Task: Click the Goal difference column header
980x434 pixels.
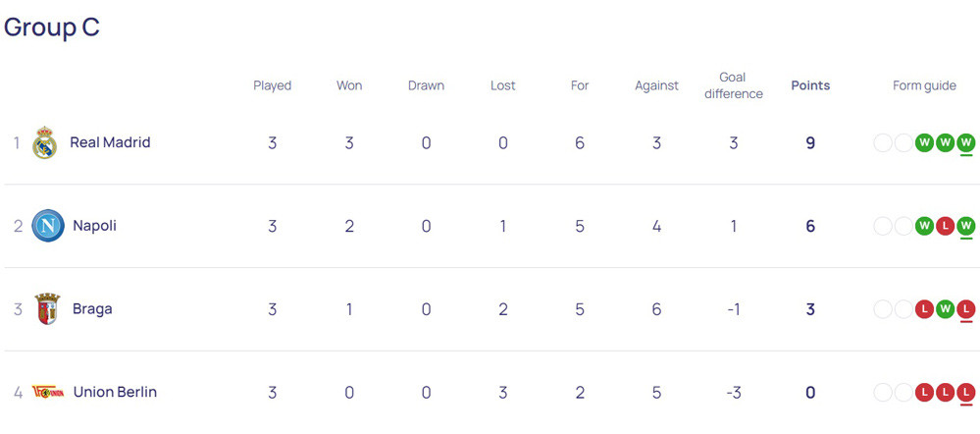Action: 733,85
